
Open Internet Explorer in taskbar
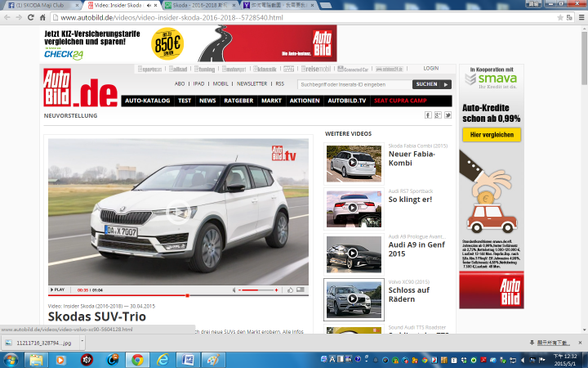coord(163,360)
